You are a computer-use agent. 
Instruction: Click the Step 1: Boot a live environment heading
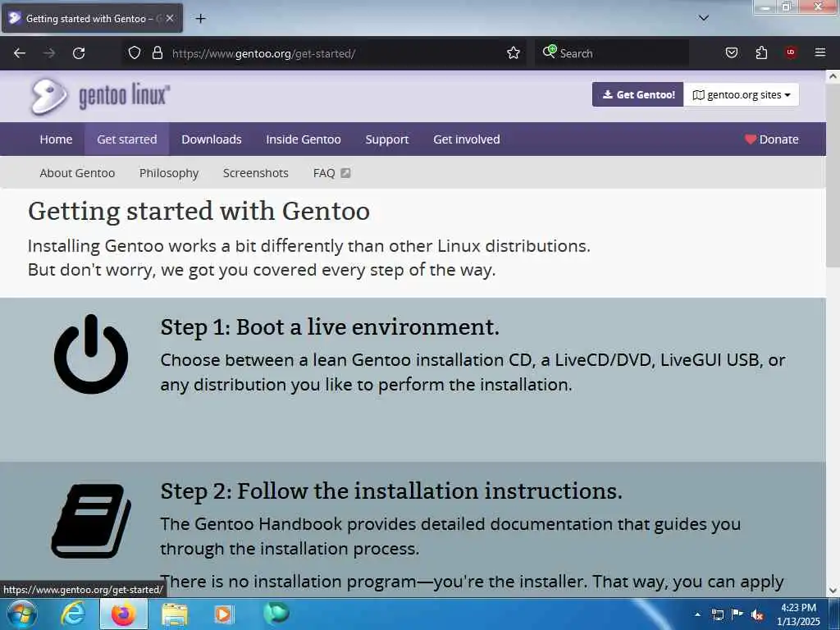pos(330,326)
